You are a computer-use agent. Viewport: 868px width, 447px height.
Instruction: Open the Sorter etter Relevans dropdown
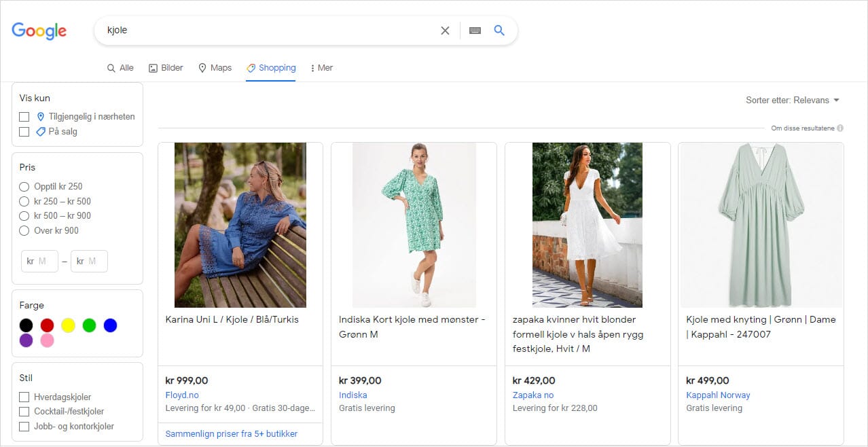tap(793, 100)
